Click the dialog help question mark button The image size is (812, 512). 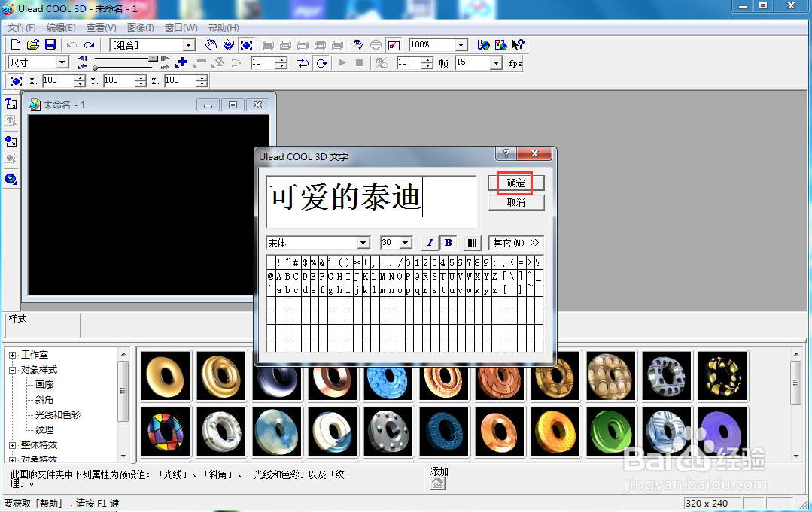pyautogui.click(x=506, y=153)
